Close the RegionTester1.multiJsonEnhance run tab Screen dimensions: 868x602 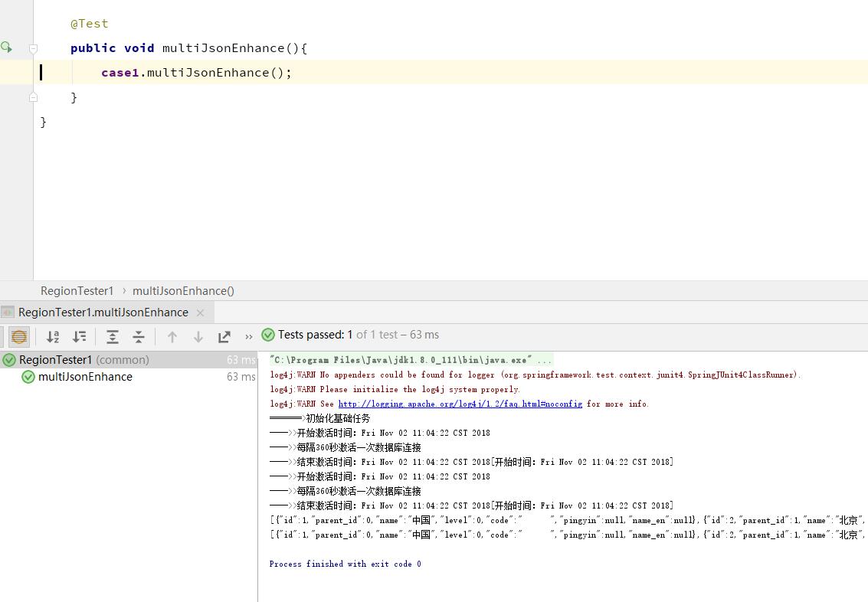(201, 313)
